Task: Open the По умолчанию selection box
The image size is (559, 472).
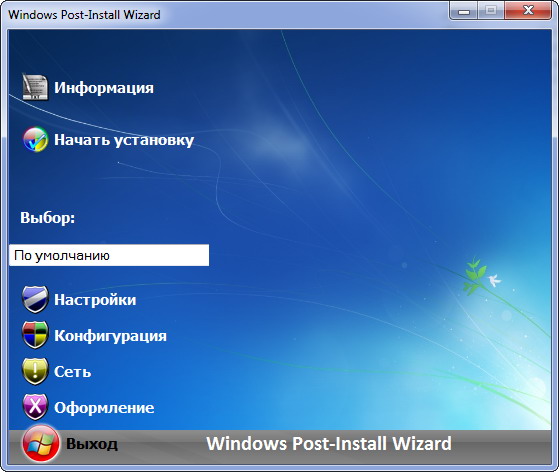Action: click(109, 255)
